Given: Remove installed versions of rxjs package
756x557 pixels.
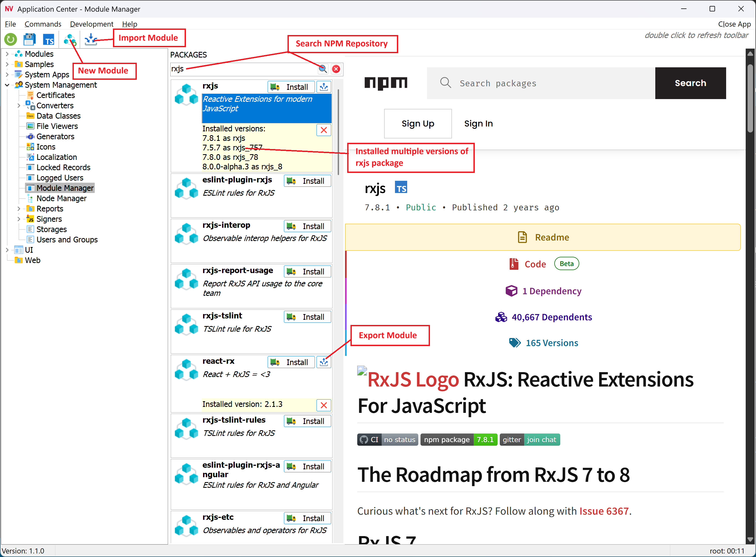Looking at the screenshot, I should tap(323, 130).
